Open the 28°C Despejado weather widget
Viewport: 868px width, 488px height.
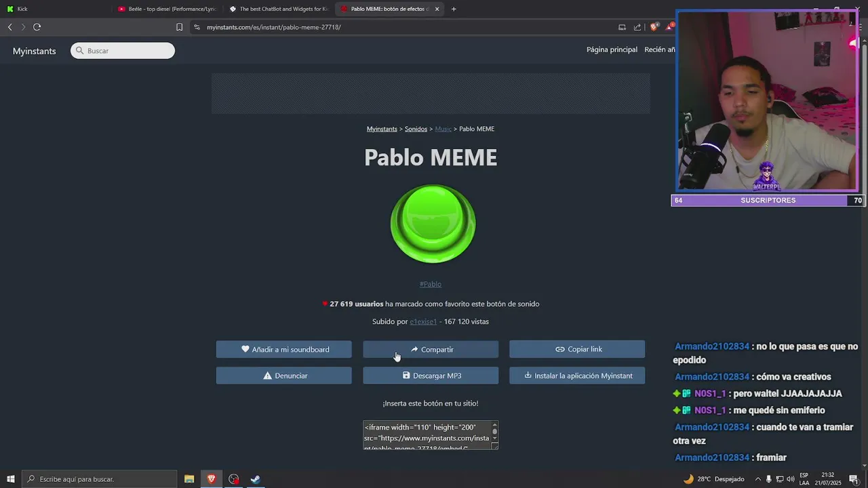pos(713,479)
